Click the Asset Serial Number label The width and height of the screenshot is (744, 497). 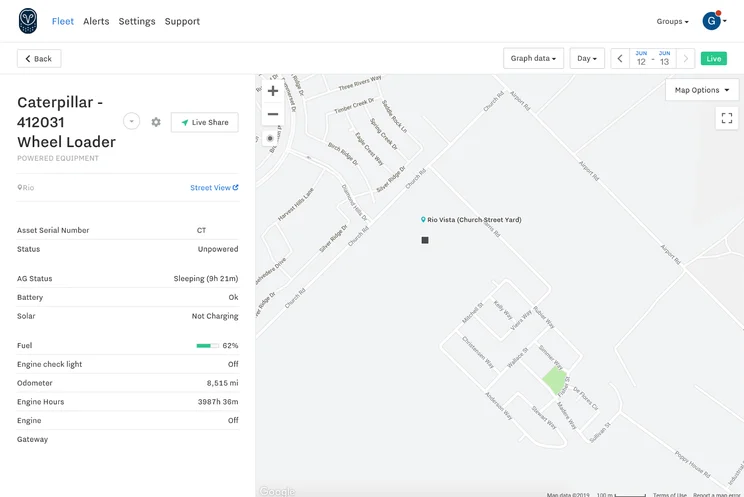coord(53,230)
